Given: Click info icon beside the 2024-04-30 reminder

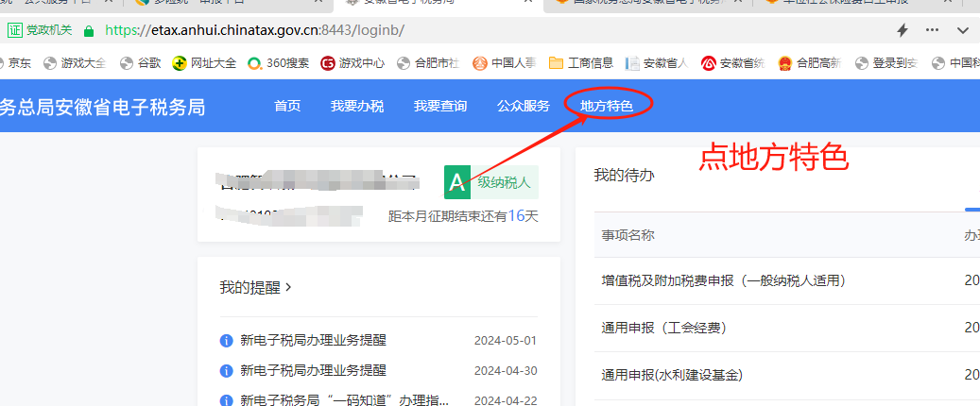Looking at the screenshot, I should pyautogui.click(x=226, y=370).
